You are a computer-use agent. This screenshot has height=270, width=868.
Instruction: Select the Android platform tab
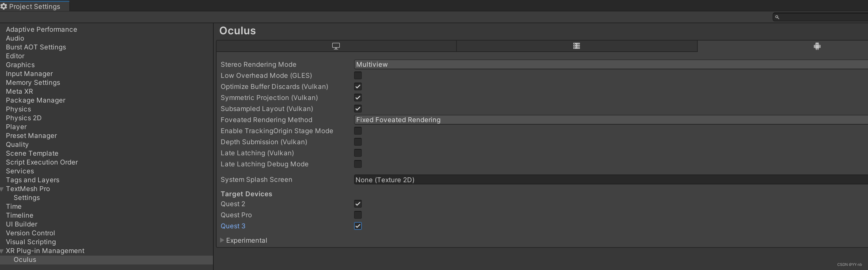coord(817,46)
